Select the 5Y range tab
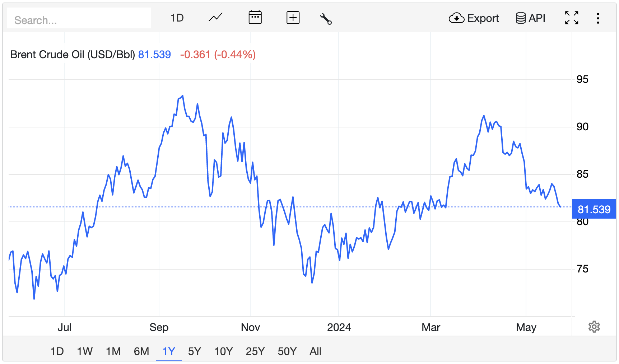Screen dimensions: 619x364 (x=195, y=351)
